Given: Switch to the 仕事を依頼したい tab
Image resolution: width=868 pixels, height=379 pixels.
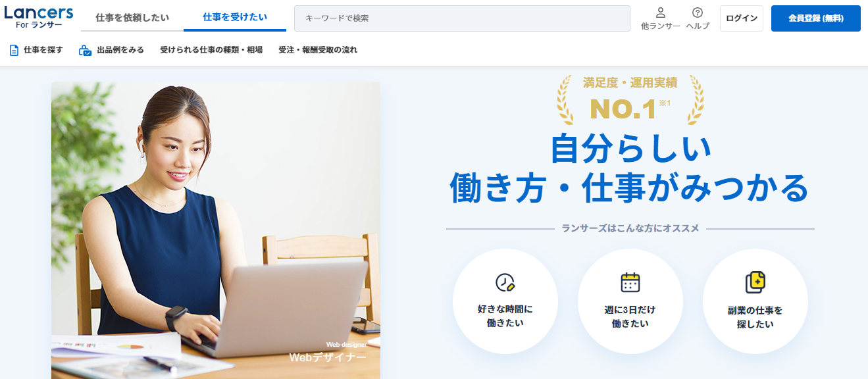Looking at the screenshot, I should [x=132, y=18].
